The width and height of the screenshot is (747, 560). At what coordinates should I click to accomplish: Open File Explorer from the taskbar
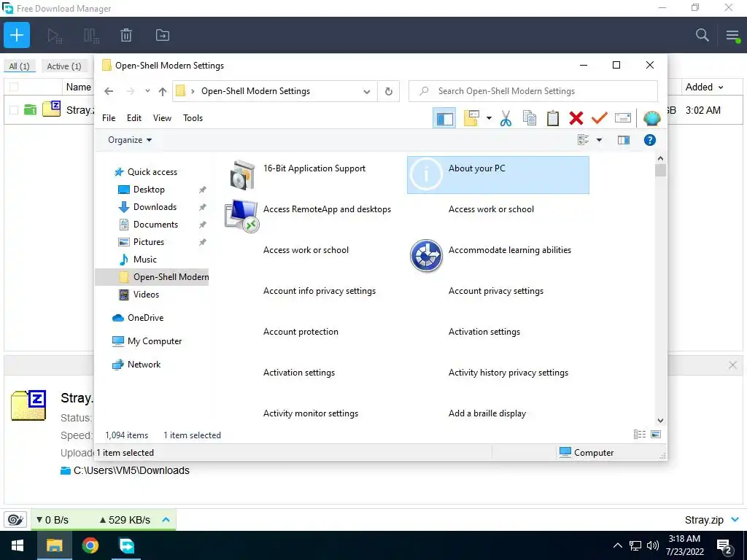click(54, 545)
